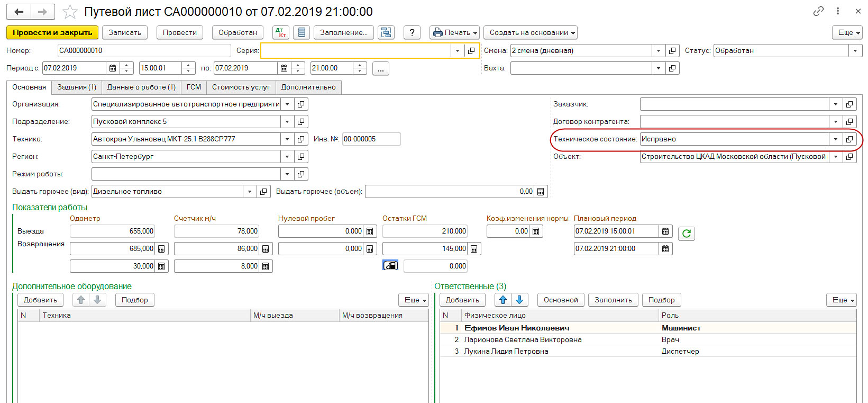Open calculator for Выдать горючее (объем)
868x403 pixels.
[541, 191]
